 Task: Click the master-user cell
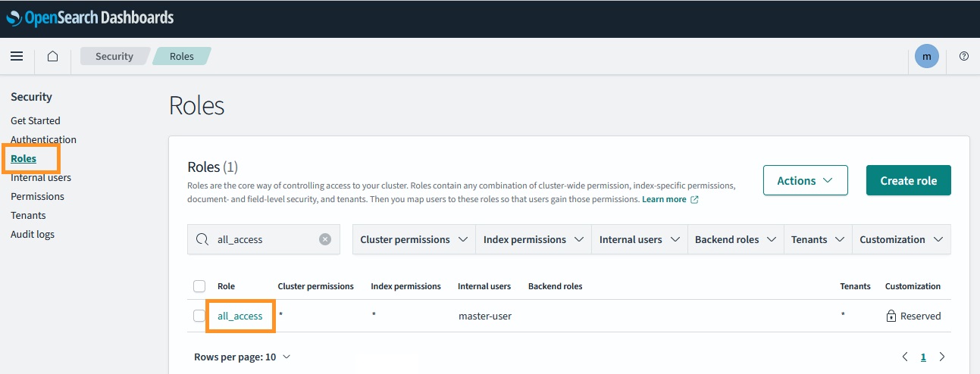[x=485, y=316]
